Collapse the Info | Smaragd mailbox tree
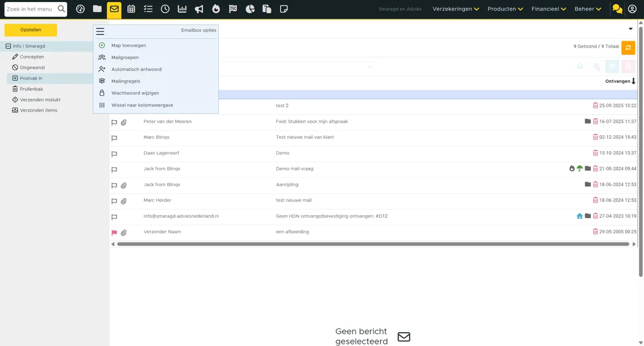The width and height of the screenshot is (644, 346). [8, 46]
